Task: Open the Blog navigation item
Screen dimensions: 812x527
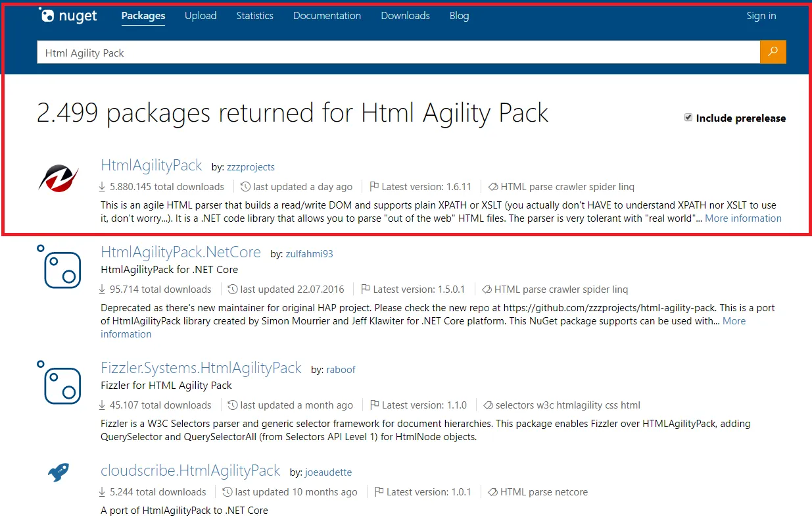Action: click(x=460, y=16)
